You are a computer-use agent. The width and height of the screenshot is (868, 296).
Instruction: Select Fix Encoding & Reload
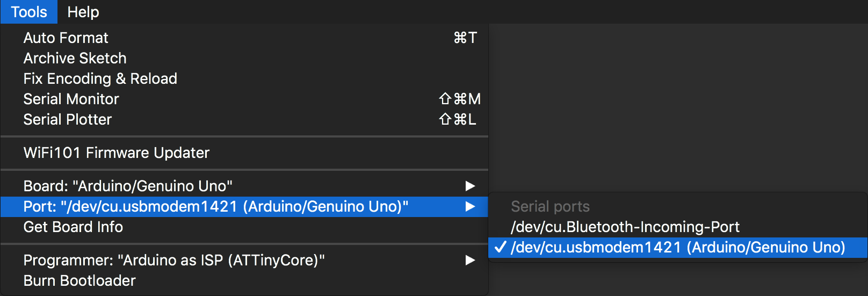pyautogui.click(x=100, y=78)
